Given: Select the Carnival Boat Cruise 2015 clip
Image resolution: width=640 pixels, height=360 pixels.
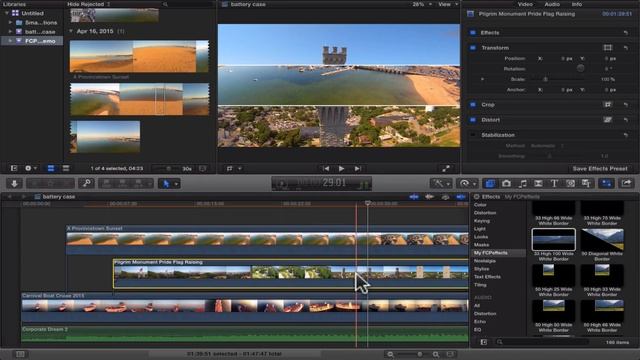Looking at the screenshot, I should point(245,308).
